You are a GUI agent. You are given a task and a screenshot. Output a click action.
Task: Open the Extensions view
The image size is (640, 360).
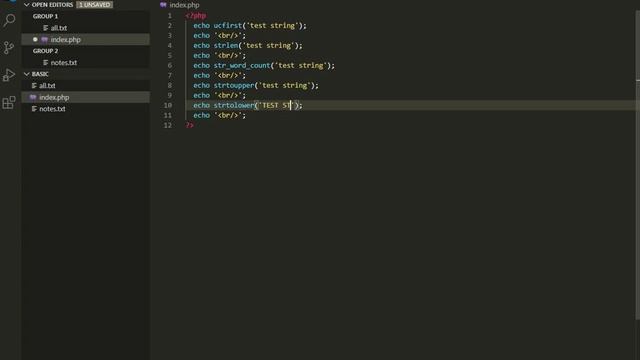pos(9,102)
